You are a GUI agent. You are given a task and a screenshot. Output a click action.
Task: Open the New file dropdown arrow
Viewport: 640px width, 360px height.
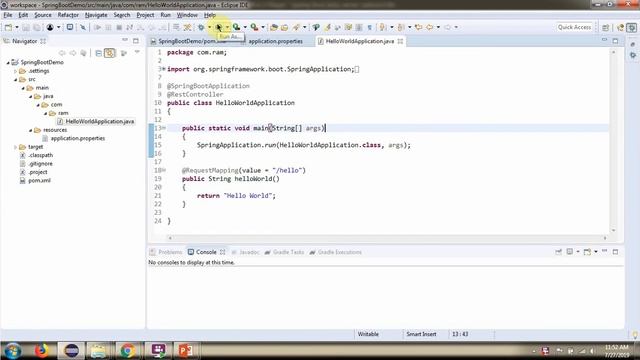click(x=17, y=27)
